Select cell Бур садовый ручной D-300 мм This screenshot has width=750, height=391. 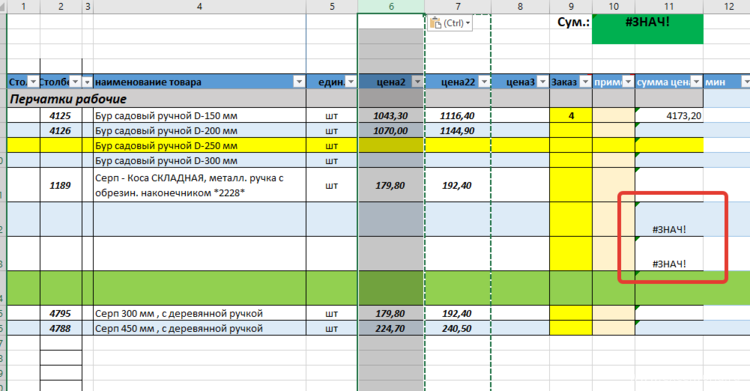tap(199, 160)
